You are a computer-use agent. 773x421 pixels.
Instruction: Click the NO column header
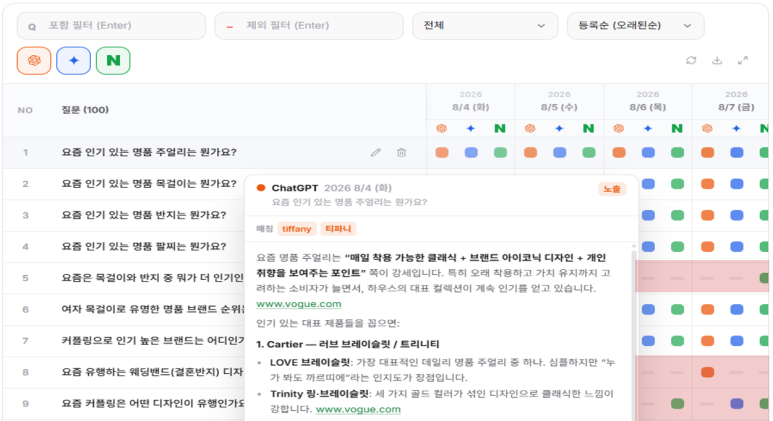click(25, 110)
